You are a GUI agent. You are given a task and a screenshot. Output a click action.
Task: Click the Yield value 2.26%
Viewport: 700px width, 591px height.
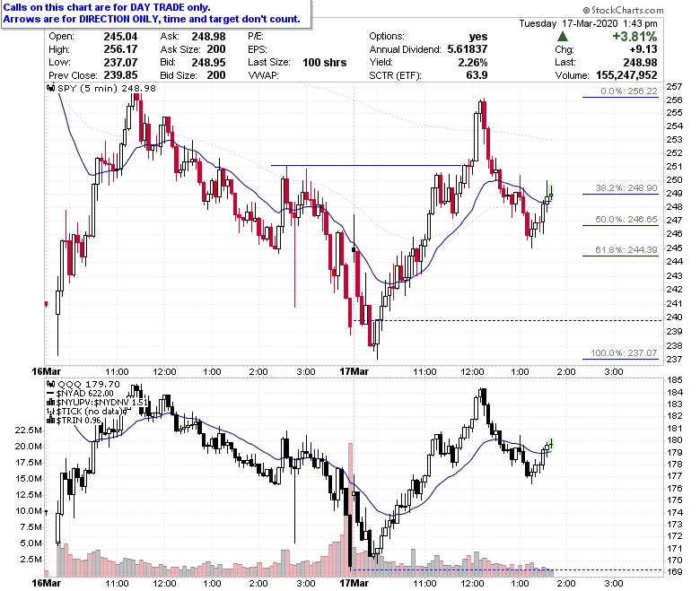[x=473, y=63]
